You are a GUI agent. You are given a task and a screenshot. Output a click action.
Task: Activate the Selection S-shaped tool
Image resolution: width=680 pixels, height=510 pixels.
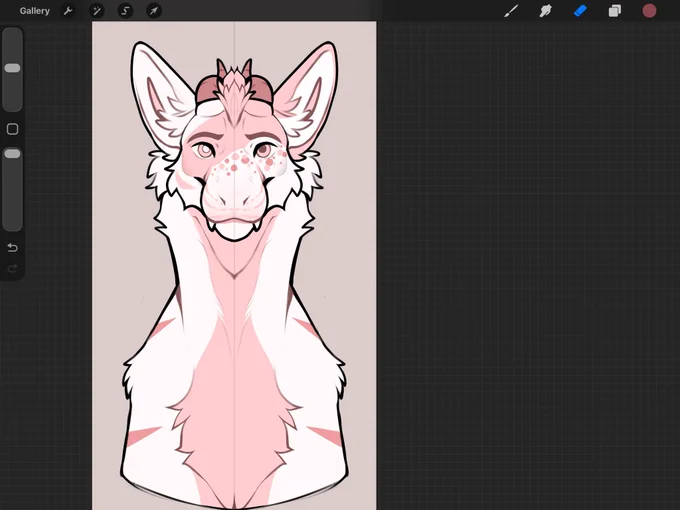point(125,11)
